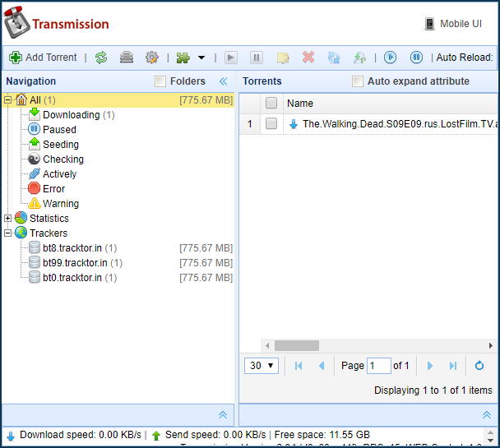Click the status bar scroll up arrow
This screenshot has width=500, height=448.
[x=491, y=432]
